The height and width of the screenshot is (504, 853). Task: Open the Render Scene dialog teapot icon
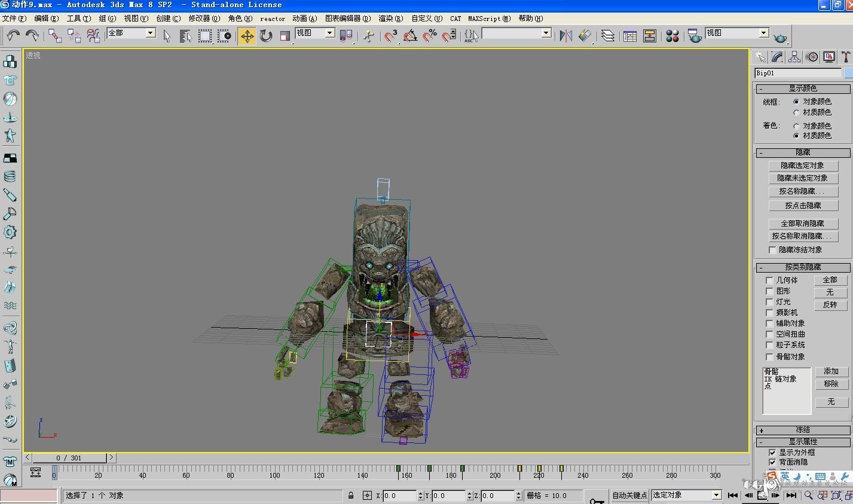[x=695, y=36]
